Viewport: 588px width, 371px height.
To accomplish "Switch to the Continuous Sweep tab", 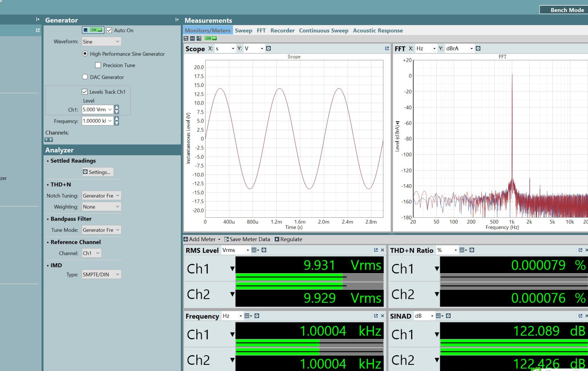I will 324,30.
